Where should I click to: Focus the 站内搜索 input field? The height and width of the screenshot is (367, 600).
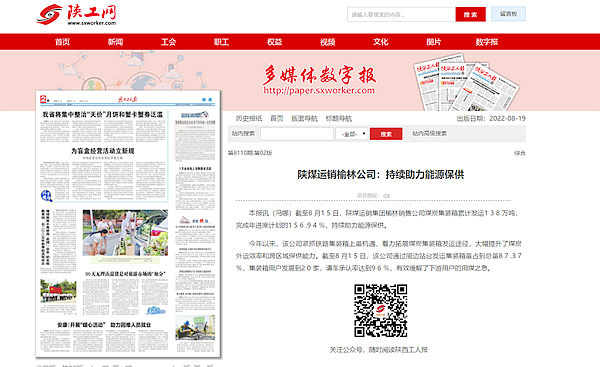pos(297,134)
